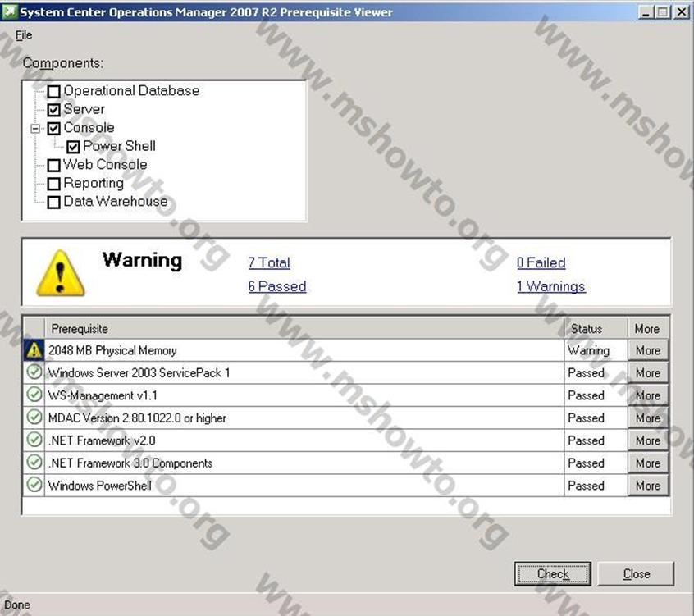This screenshot has width=694, height=616.
Task: Click the passed checkmark icon for .NET Framework v2.0
Action: coord(34,440)
